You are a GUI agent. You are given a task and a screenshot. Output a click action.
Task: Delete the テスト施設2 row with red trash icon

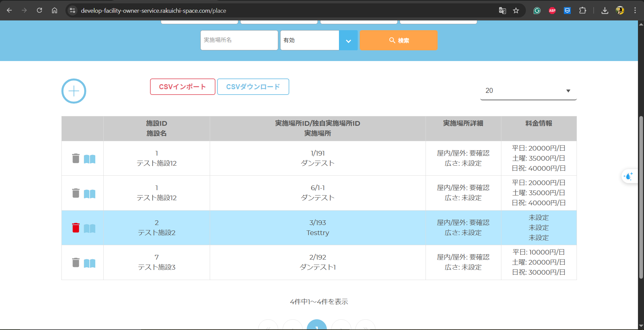tap(76, 228)
